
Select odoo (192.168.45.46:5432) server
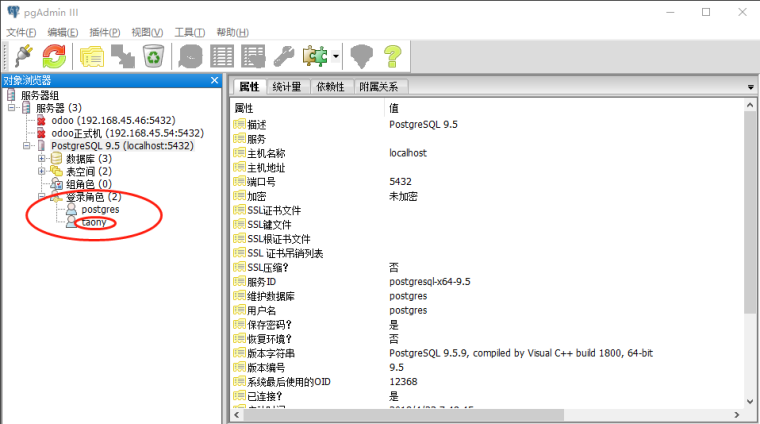113,120
